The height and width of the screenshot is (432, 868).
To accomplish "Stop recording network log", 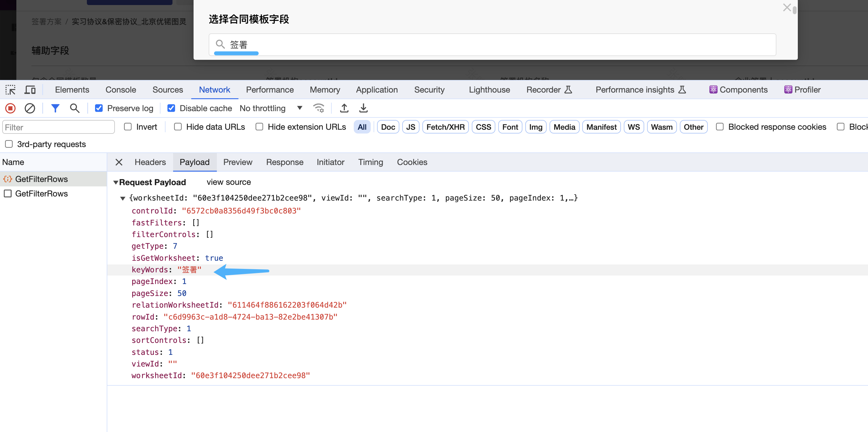I will [10, 108].
